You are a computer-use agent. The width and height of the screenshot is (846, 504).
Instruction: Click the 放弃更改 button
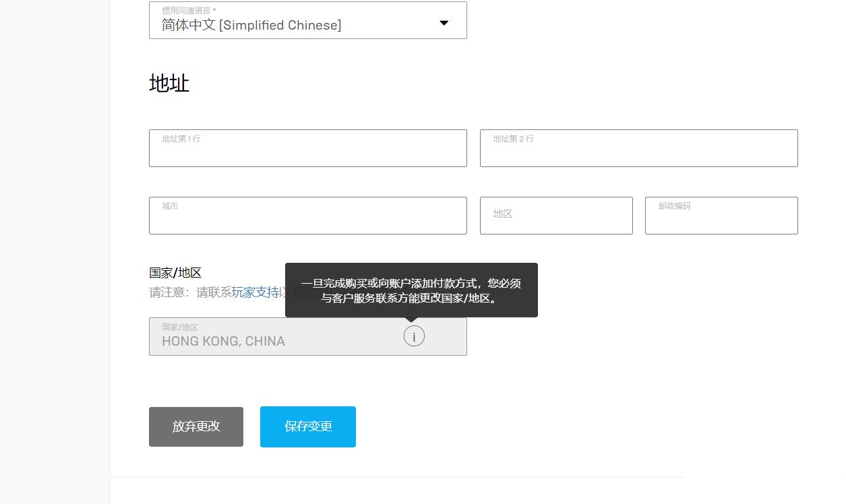coord(196,427)
